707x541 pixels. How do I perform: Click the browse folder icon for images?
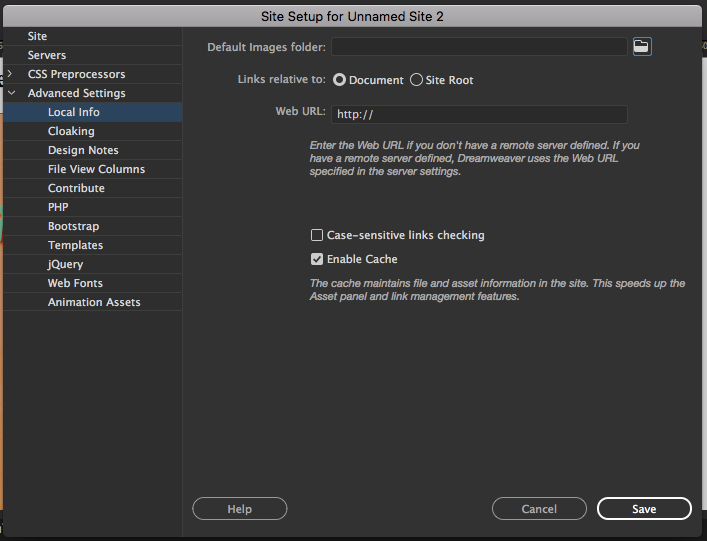[x=642, y=47]
